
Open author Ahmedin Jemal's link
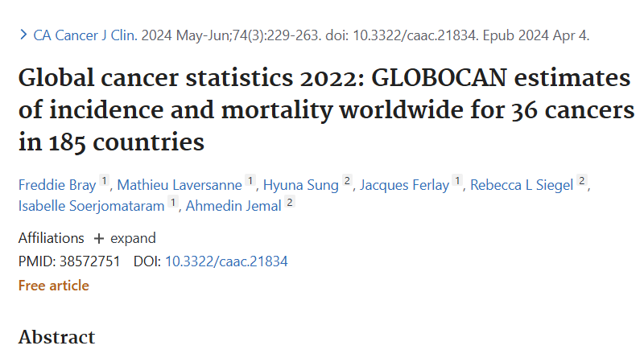pyautogui.click(x=233, y=206)
